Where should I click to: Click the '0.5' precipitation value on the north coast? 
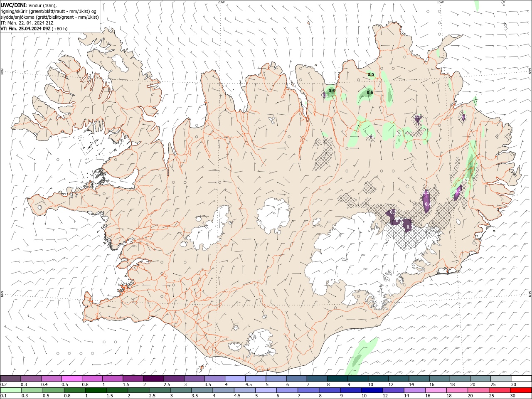pos(371,74)
